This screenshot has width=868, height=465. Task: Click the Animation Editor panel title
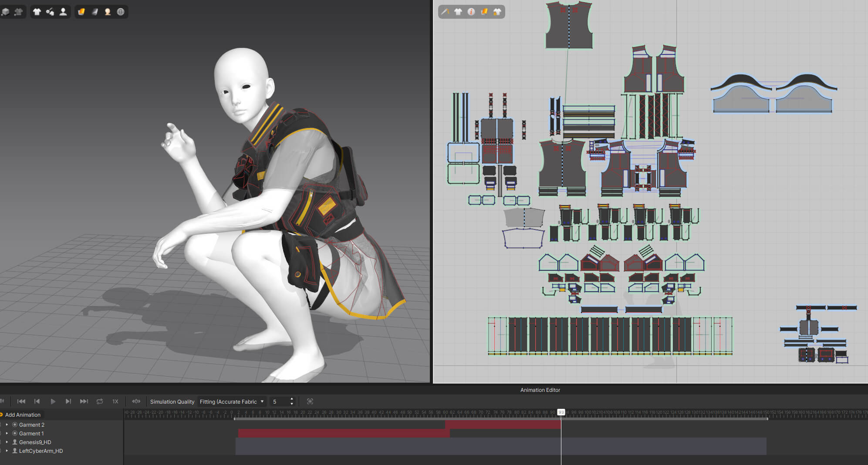coord(540,390)
